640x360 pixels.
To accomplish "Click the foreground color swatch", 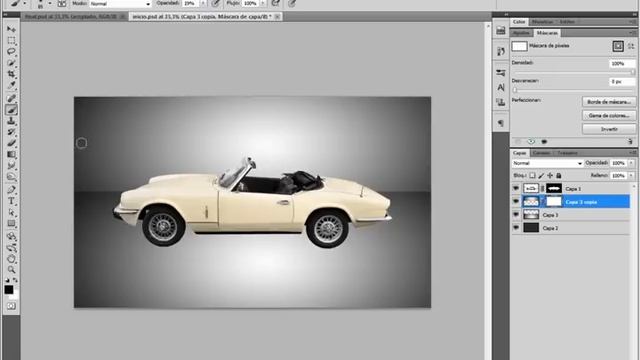I will tap(9, 289).
